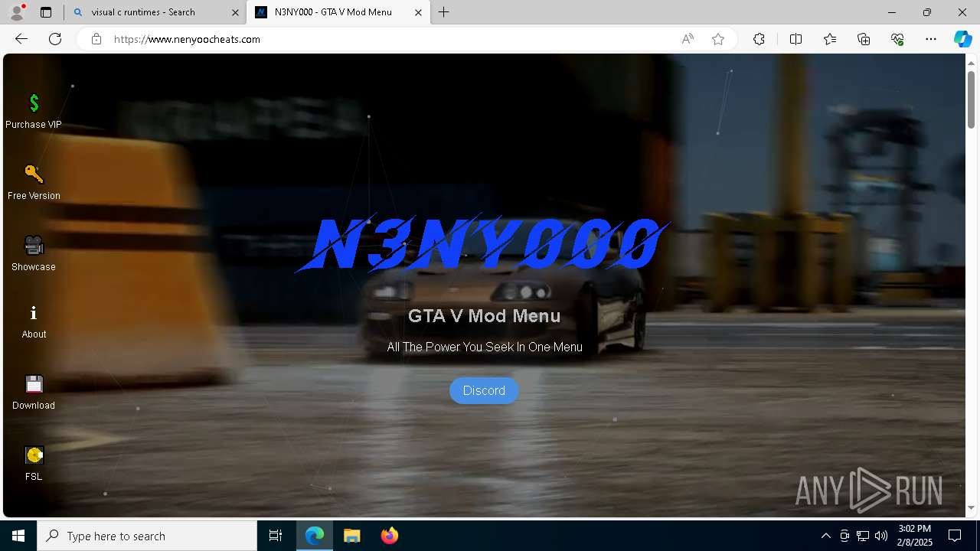980x551 pixels.
Task: Open the Free Version key icon
Action: click(34, 174)
